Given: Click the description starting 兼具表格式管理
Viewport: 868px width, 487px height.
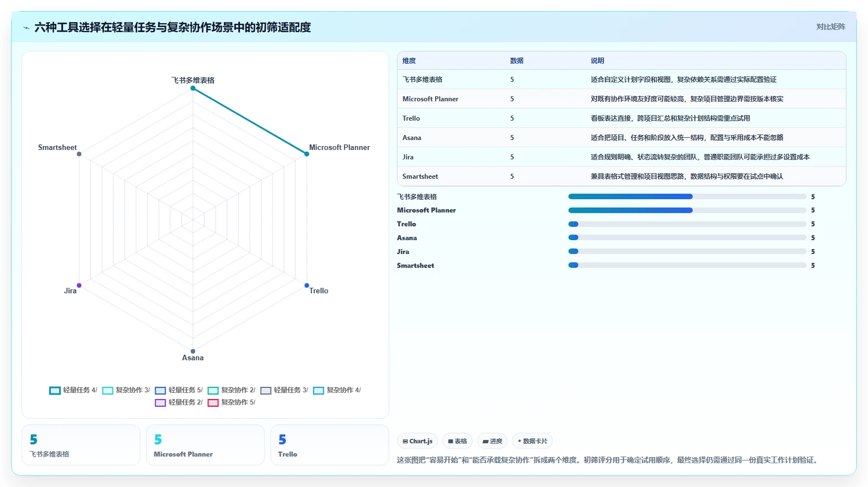Looking at the screenshot, I should [687, 177].
